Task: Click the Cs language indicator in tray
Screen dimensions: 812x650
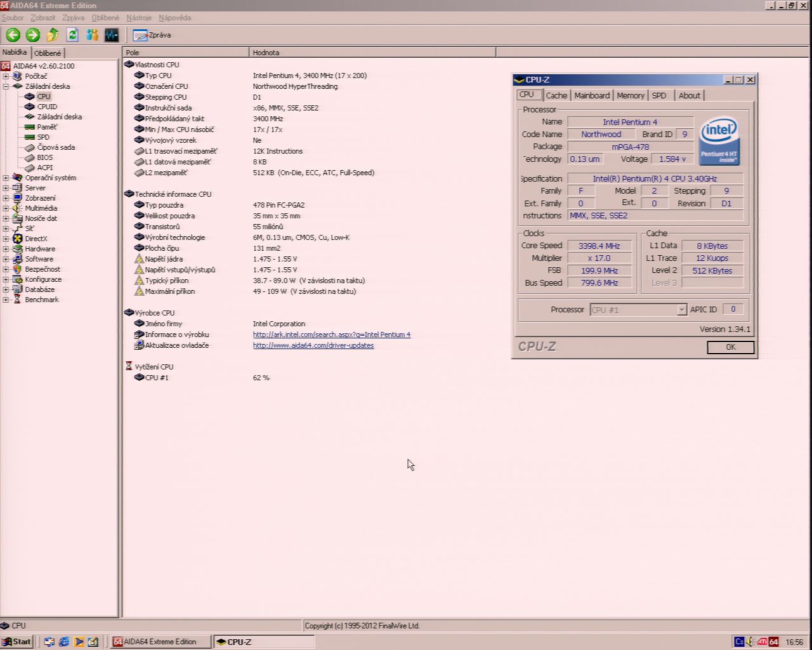Action: coord(739,642)
